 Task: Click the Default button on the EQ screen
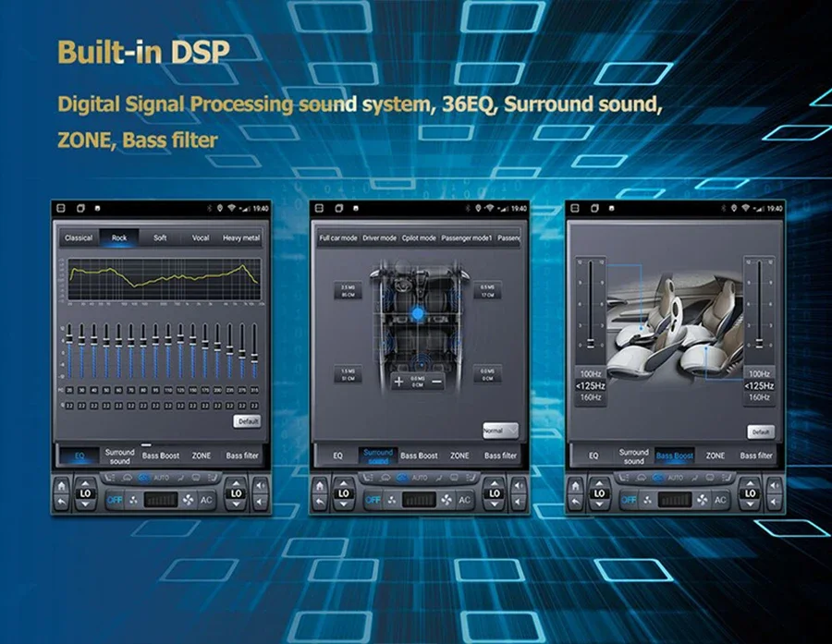coord(247,421)
